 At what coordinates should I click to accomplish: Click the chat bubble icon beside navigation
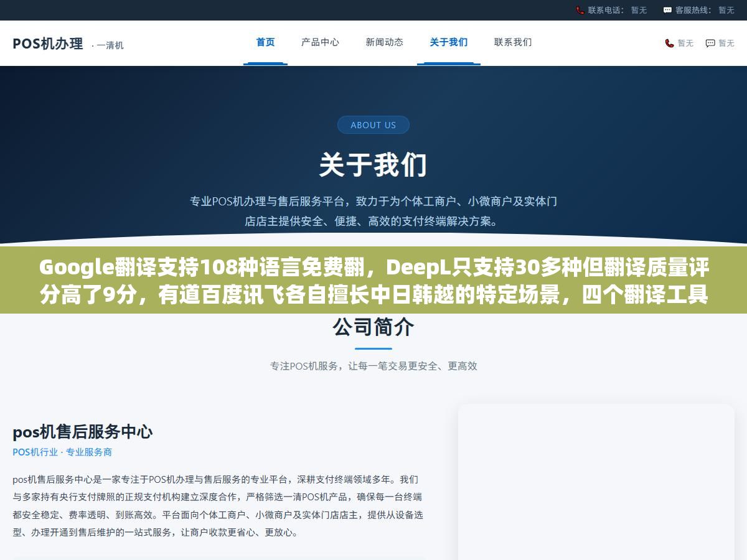pos(710,43)
